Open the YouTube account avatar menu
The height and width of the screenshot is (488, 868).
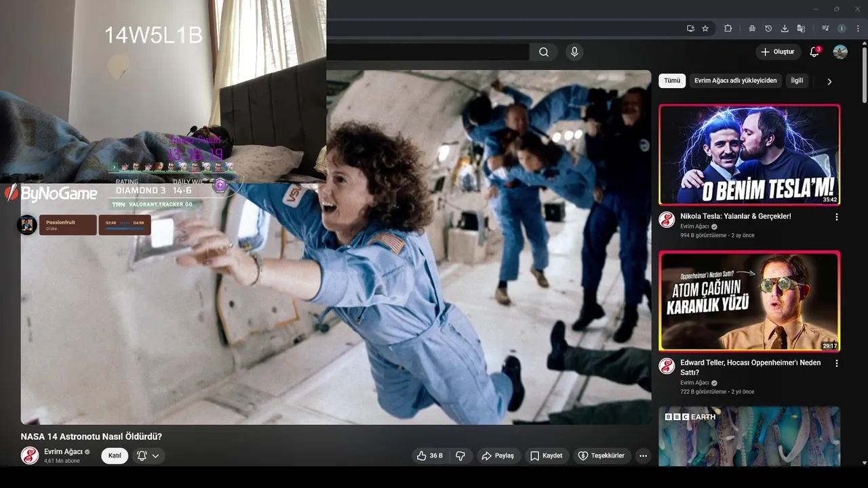(x=840, y=52)
